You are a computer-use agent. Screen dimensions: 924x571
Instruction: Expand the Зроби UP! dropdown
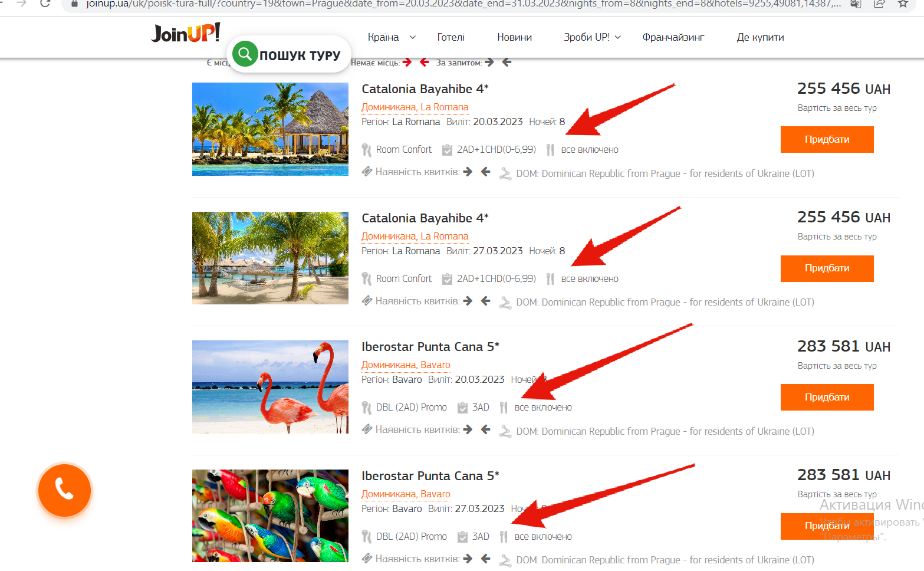pyautogui.click(x=592, y=37)
